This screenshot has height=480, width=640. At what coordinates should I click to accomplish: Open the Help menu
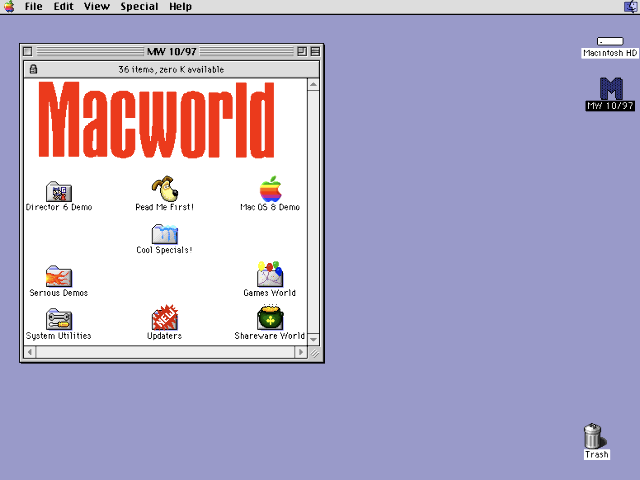[180, 7]
